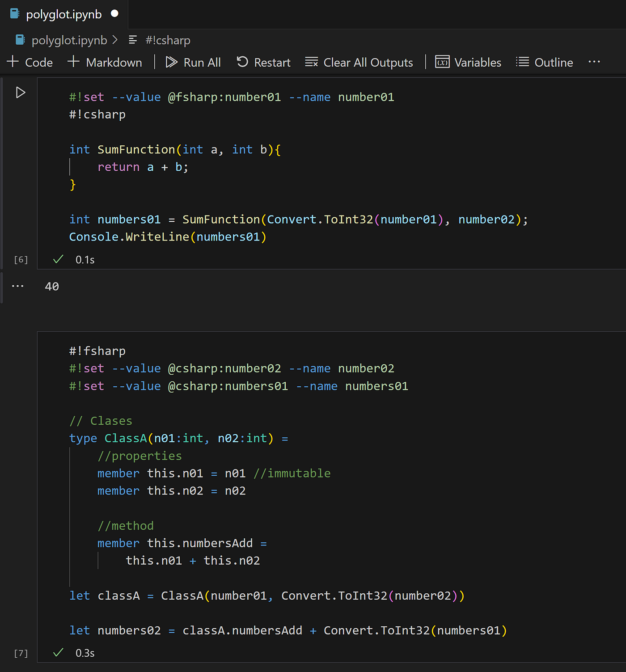Click the 'let numbers02' line
626x672 pixels.
click(288, 631)
